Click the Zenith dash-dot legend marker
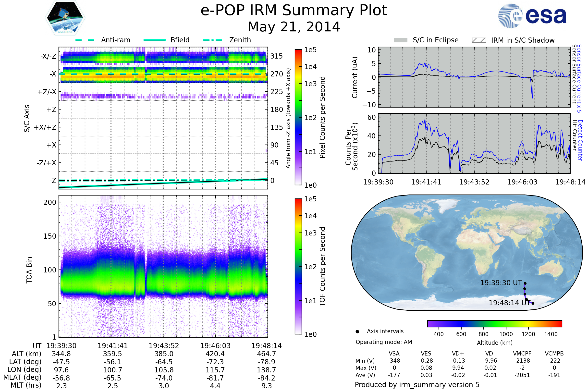Viewport: 588px width, 392px height. pos(212,40)
